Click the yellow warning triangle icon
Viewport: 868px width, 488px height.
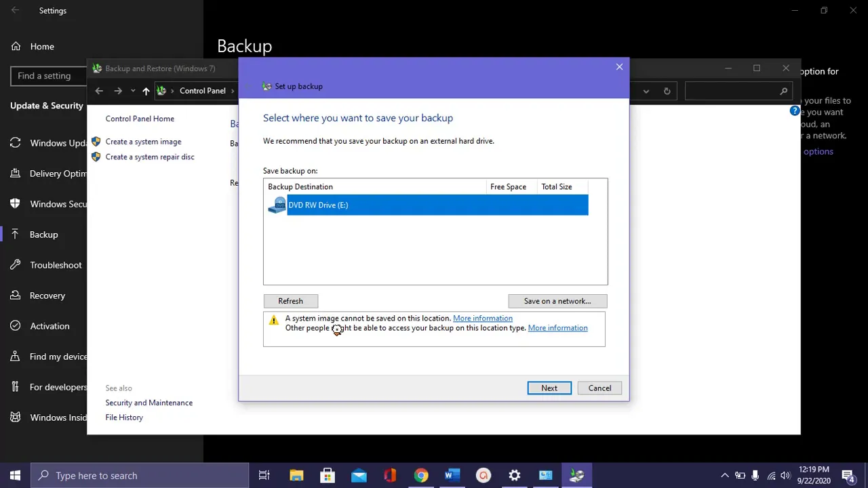pos(274,320)
